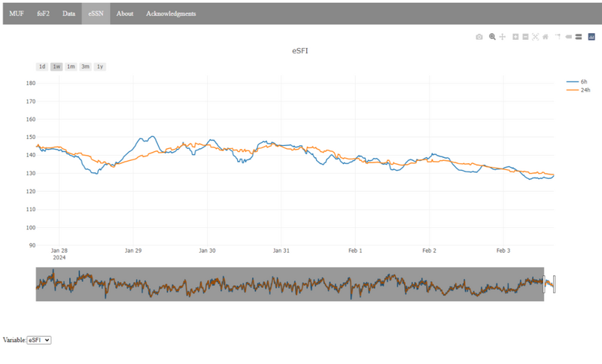This screenshot has height=364, width=602.
Task: Click the Autoscale icon
Action: coord(535,37)
